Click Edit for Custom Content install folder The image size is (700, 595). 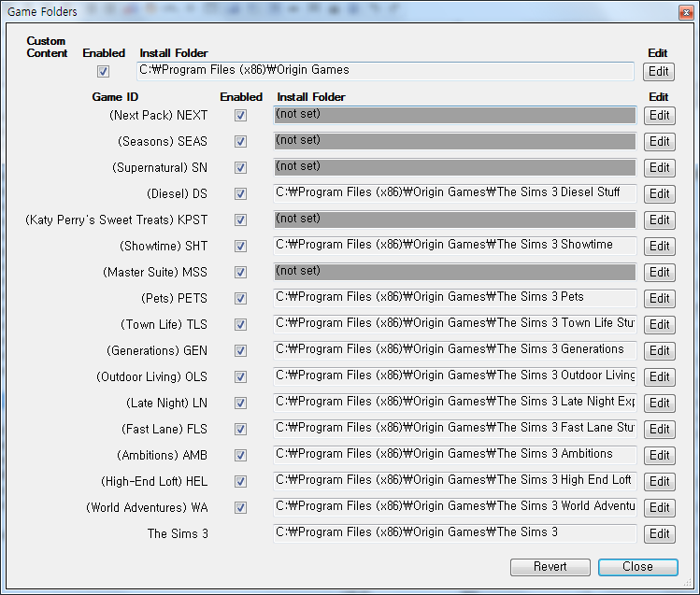pos(659,72)
